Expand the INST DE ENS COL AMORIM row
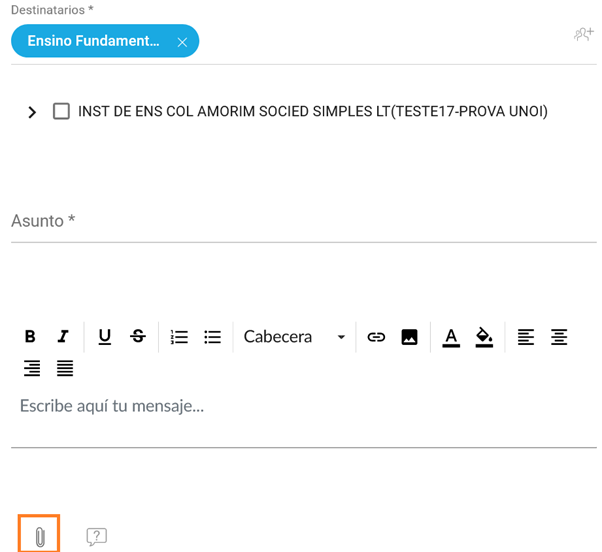 (32, 112)
